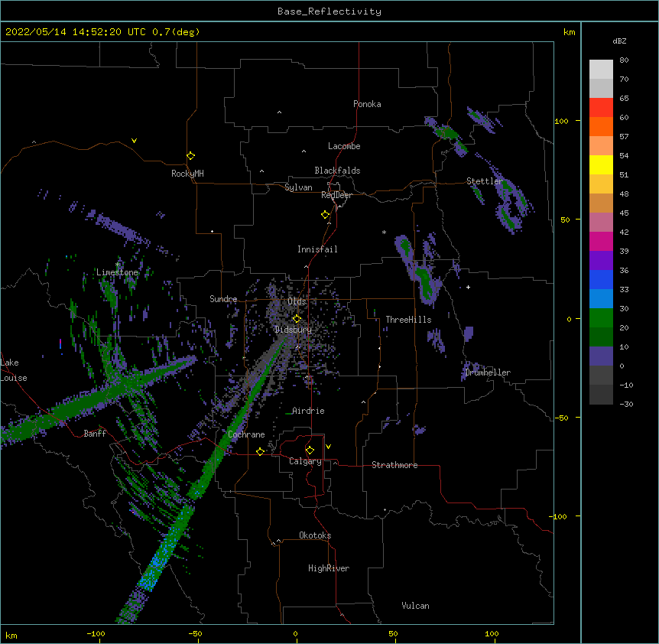
Task: Select the yellow diamond marker above the Calgary label
Action: [x=310, y=450]
